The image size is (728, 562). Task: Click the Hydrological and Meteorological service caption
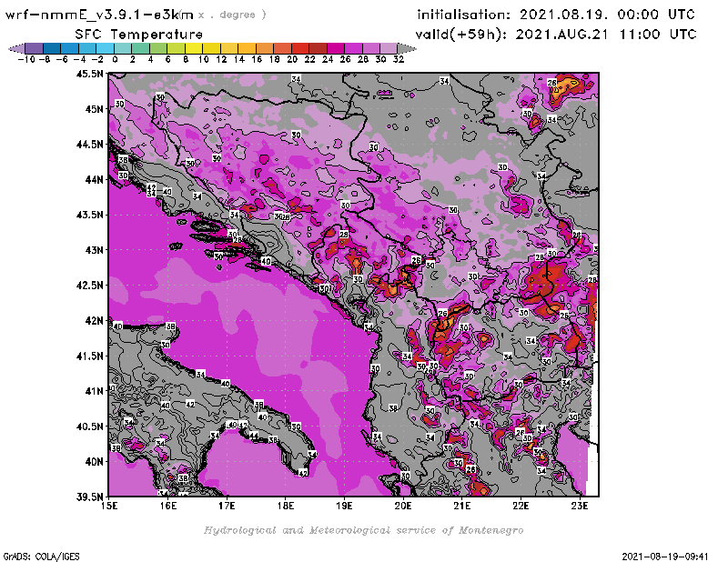(363, 530)
